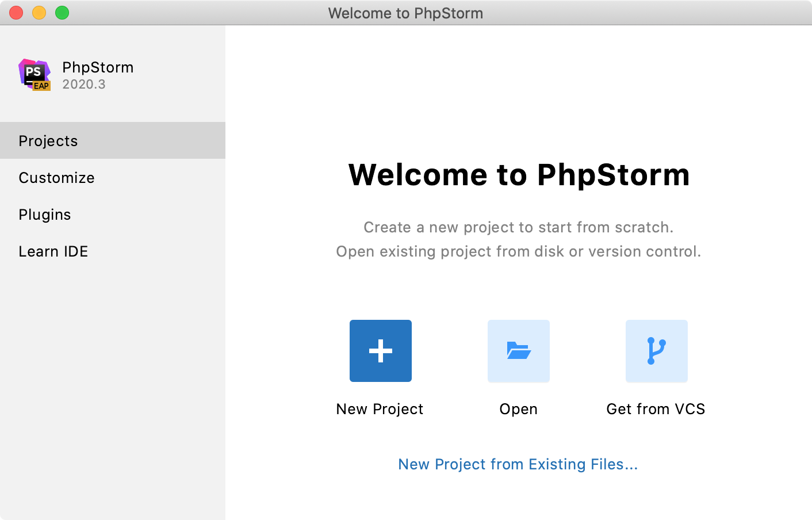Click the window title bar text
Viewport: 812px width, 520px height.
click(x=405, y=13)
